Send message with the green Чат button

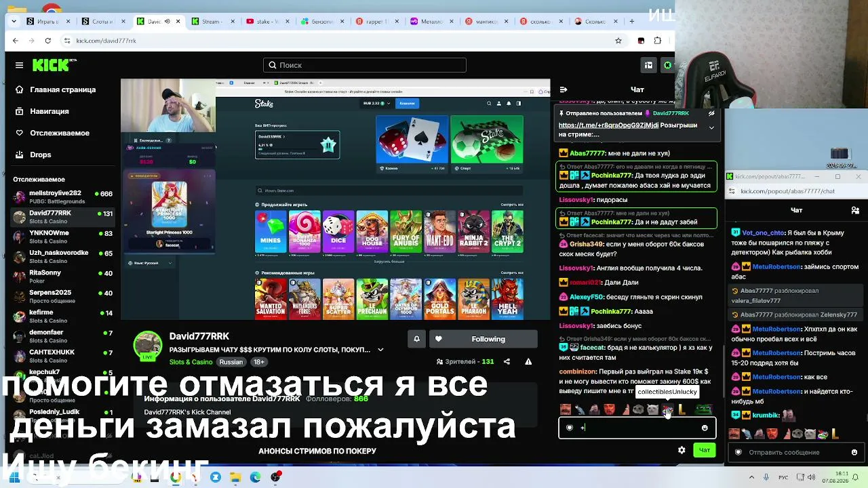point(705,450)
